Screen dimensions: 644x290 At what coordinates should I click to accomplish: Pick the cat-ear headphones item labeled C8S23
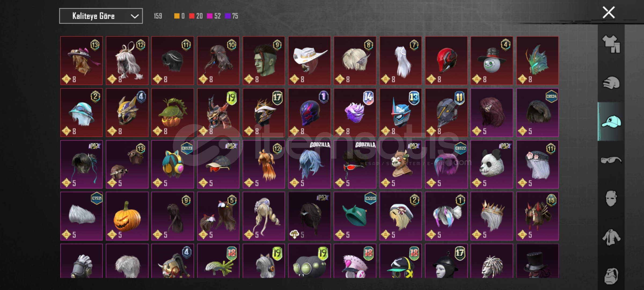coord(173,164)
